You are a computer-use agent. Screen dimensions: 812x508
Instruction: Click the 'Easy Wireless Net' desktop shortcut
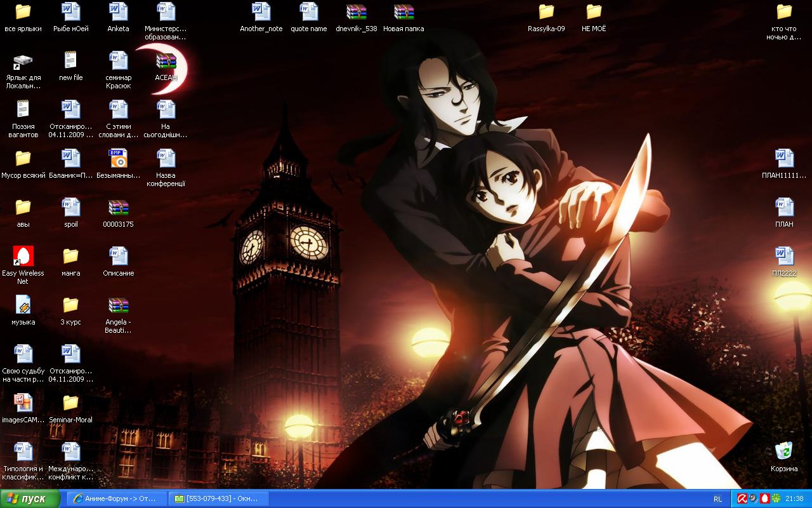(x=23, y=257)
